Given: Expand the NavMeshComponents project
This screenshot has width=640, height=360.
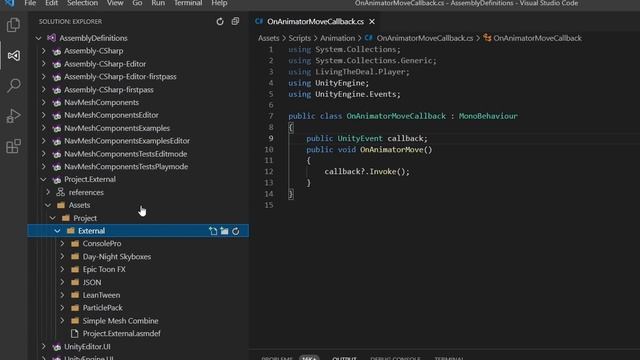Looking at the screenshot, I should (43, 102).
